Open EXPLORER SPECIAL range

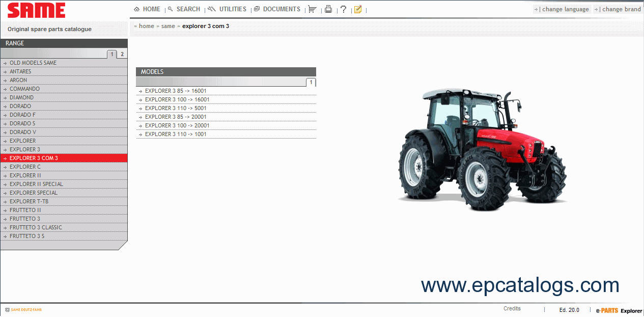coord(64,193)
